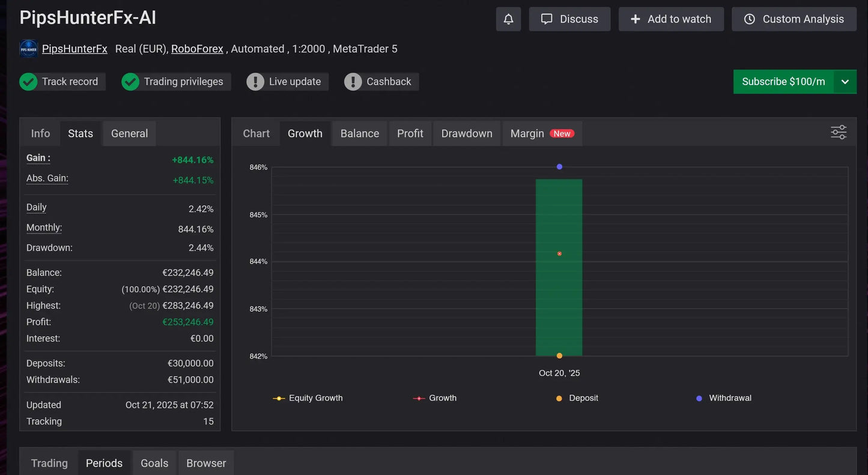Select the Chart tab
Image resolution: width=868 pixels, height=475 pixels.
(256, 133)
